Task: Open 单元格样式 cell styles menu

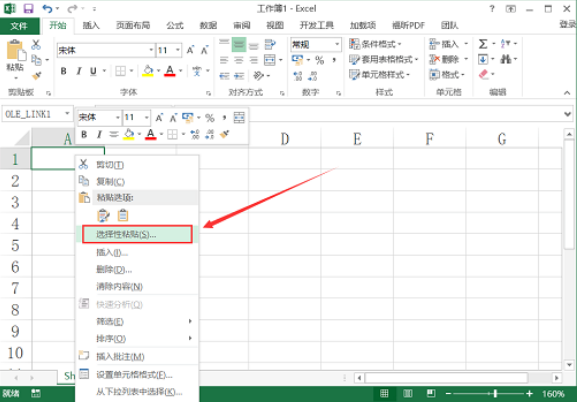Action: [380, 75]
